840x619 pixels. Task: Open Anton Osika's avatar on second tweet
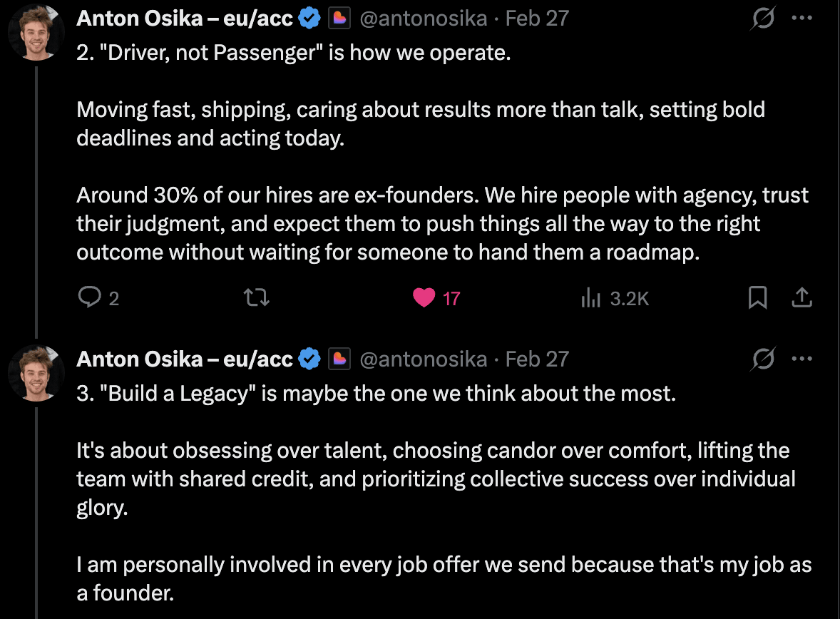pos(36,373)
